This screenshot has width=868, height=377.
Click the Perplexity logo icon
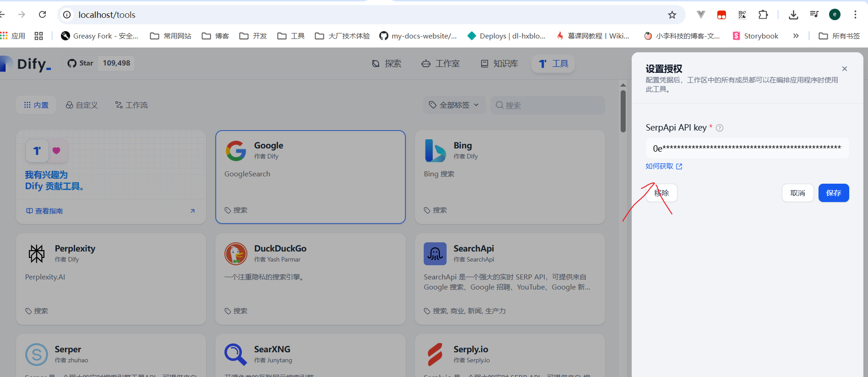pyautogui.click(x=37, y=254)
